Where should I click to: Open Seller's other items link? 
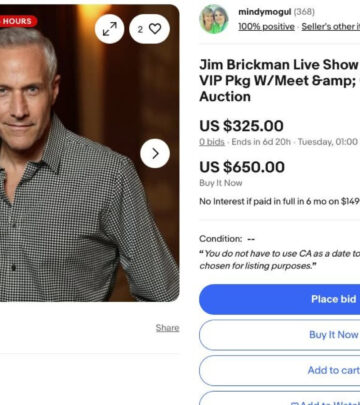click(x=331, y=27)
